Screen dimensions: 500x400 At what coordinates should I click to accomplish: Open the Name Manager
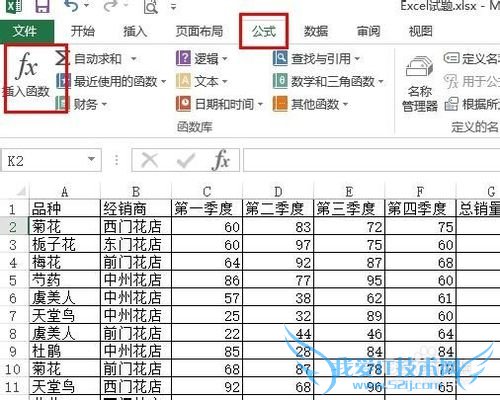point(419,84)
